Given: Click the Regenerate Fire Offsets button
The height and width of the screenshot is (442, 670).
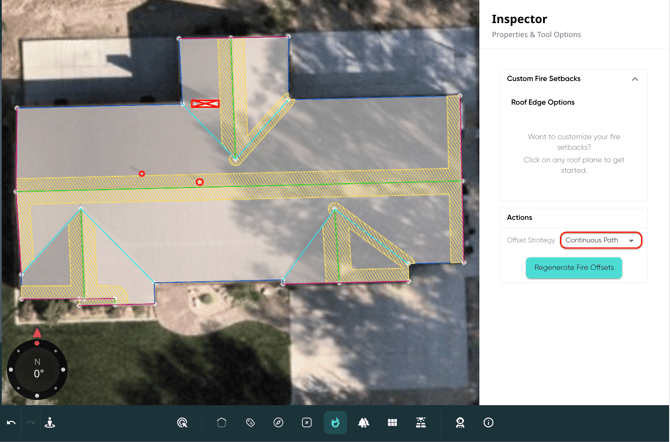Looking at the screenshot, I should (x=573, y=268).
